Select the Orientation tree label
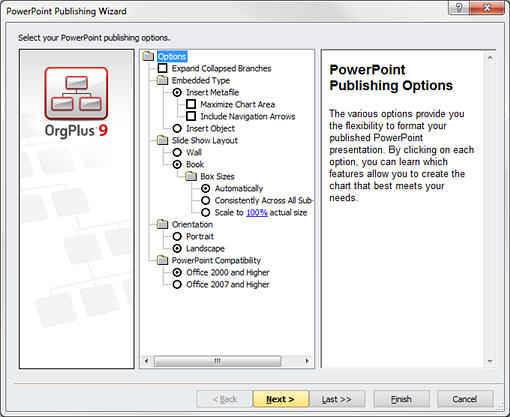The height and width of the screenshot is (417, 510). (192, 224)
